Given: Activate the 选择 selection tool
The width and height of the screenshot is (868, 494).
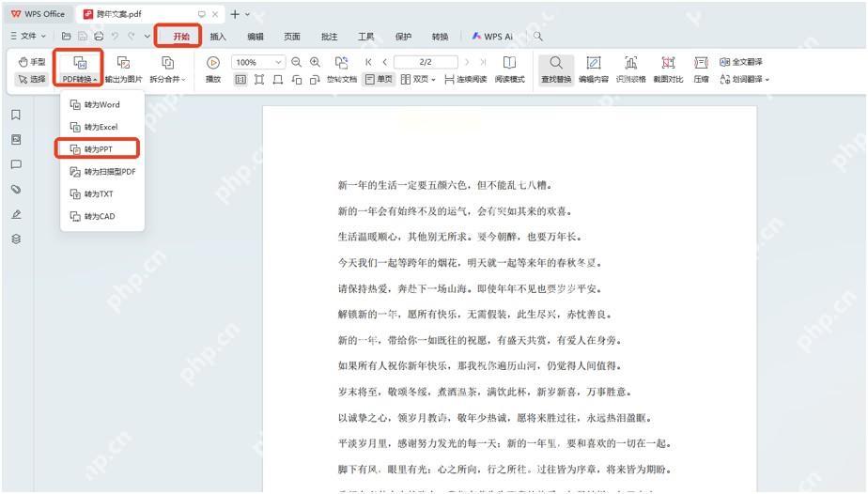Looking at the screenshot, I should click(x=32, y=79).
